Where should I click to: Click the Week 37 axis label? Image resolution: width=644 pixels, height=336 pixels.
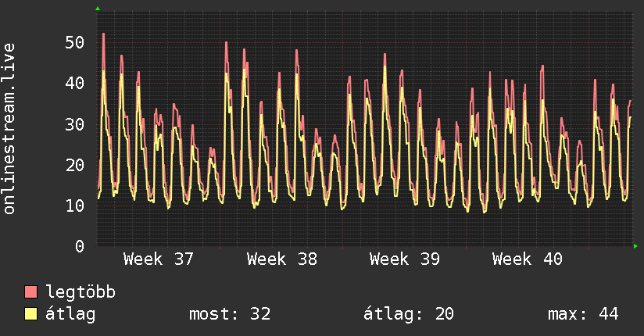pyautogui.click(x=158, y=259)
